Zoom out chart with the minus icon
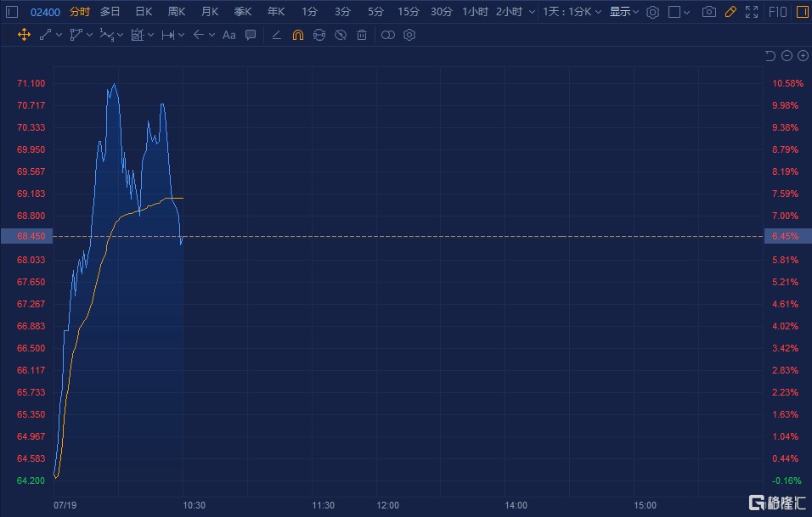 click(x=787, y=56)
